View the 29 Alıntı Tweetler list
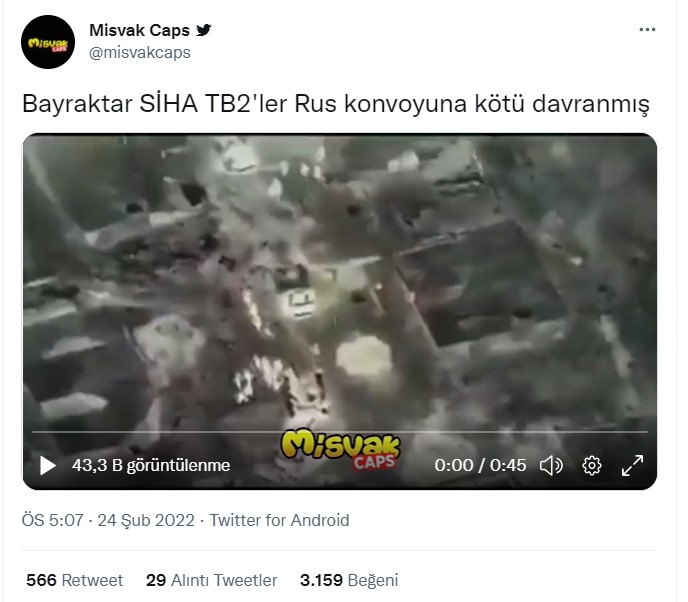688x602 pixels. coord(211,580)
